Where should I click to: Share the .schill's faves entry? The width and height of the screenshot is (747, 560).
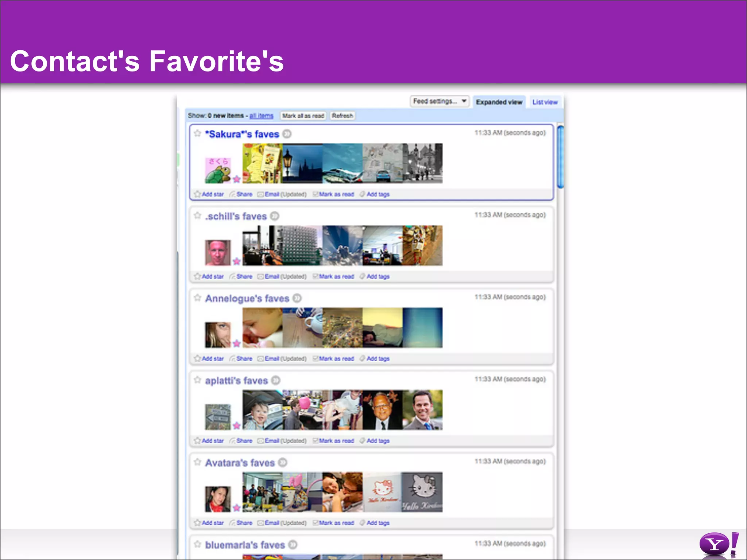click(x=241, y=276)
